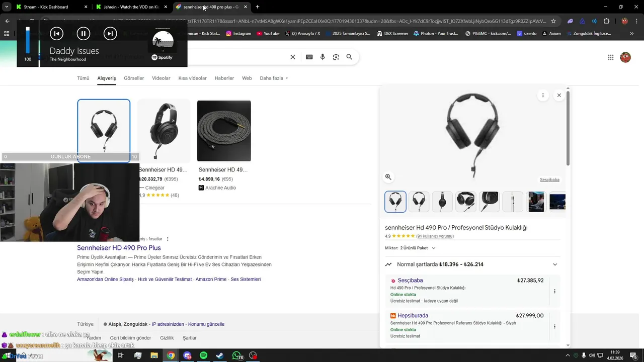Open Steam from the taskbar

pyautogui.click(x=220, y=355)
